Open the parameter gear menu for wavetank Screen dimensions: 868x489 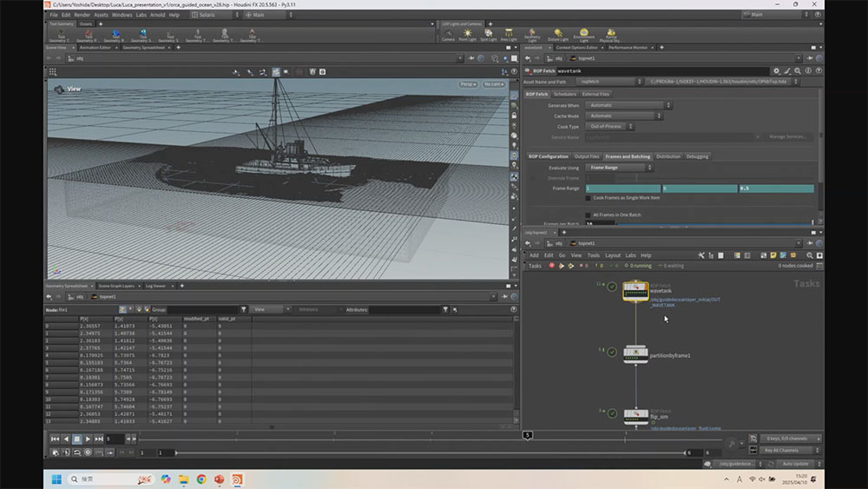pos(776,71)
